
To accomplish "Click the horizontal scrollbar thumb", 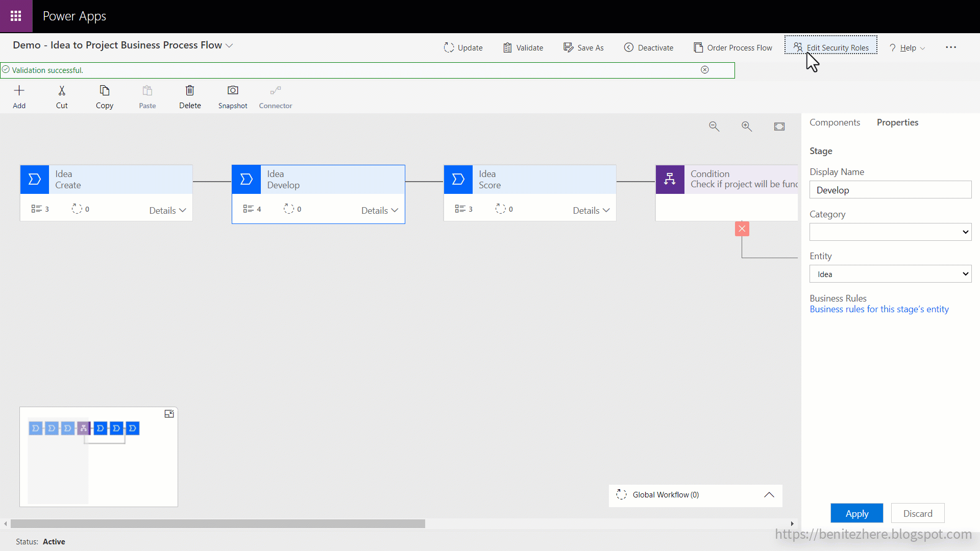I will point(218,524).
